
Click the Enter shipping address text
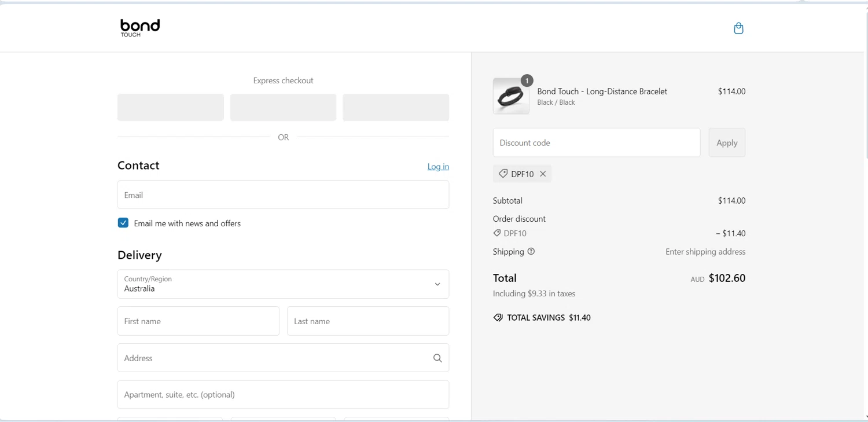(705, 252)
